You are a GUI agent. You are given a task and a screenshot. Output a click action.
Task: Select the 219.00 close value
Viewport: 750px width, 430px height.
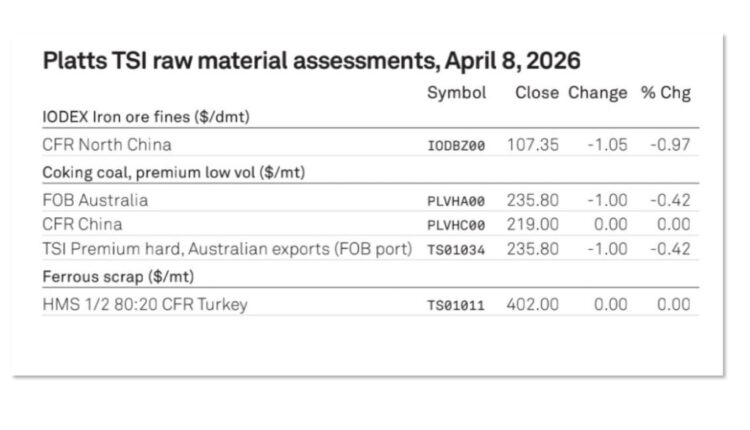pyautogui.click(x=533, y=224)
